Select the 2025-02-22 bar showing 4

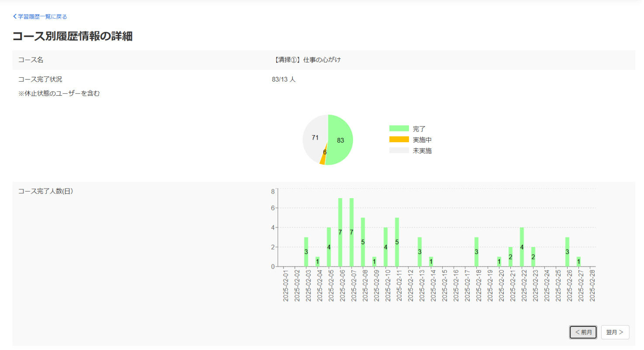(x=522, y=247)
